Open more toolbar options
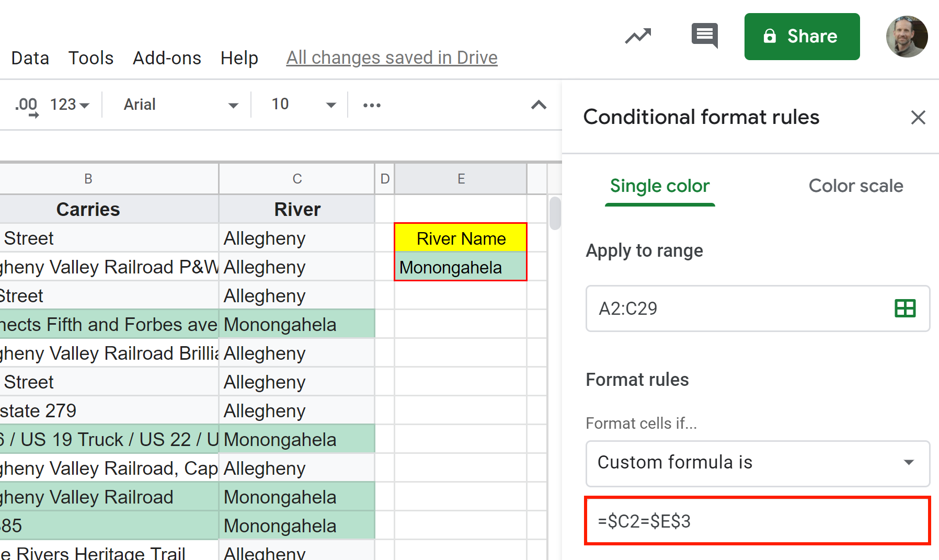The height and width of the screenshot is (560, 939). (372, 105)
